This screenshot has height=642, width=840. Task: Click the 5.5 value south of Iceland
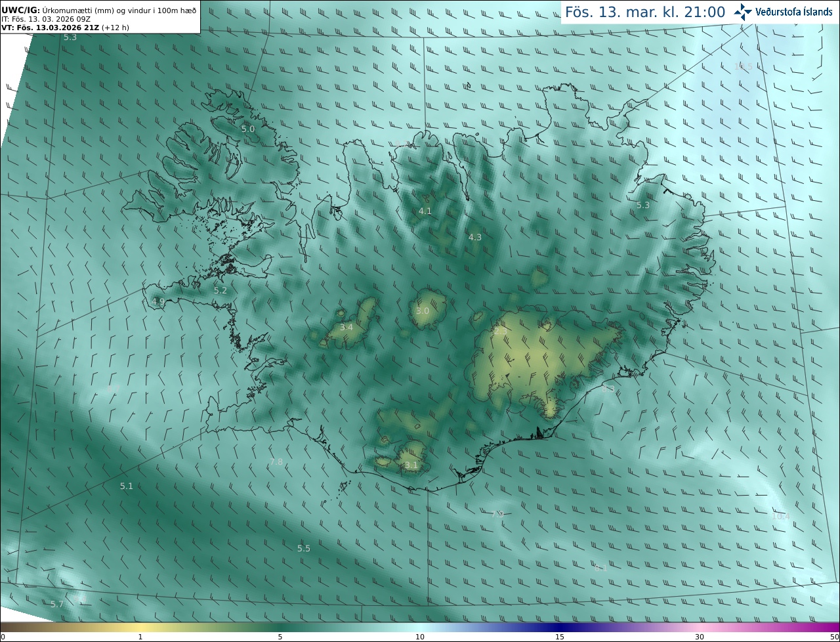(304, 549)
